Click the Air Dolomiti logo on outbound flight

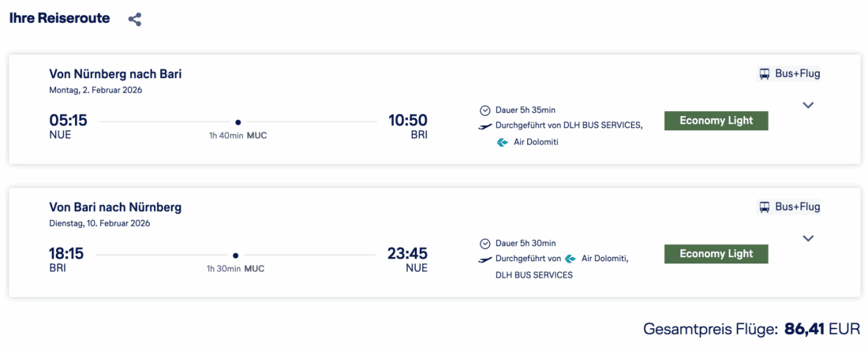tap(502, 143)
